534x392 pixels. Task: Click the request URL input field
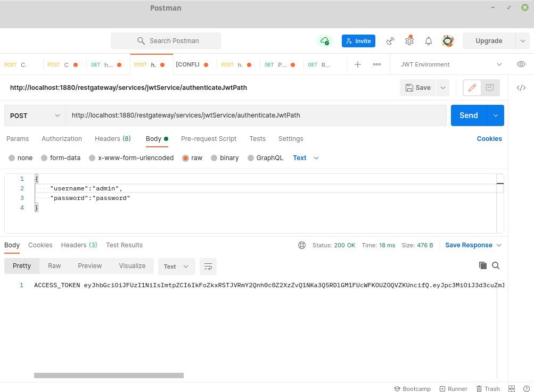(256, 115)
